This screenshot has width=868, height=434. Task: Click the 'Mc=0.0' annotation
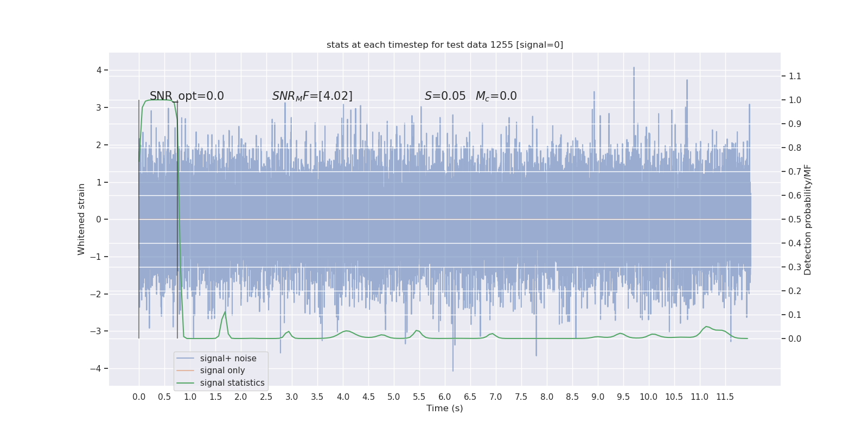click(x=496, y=96)
